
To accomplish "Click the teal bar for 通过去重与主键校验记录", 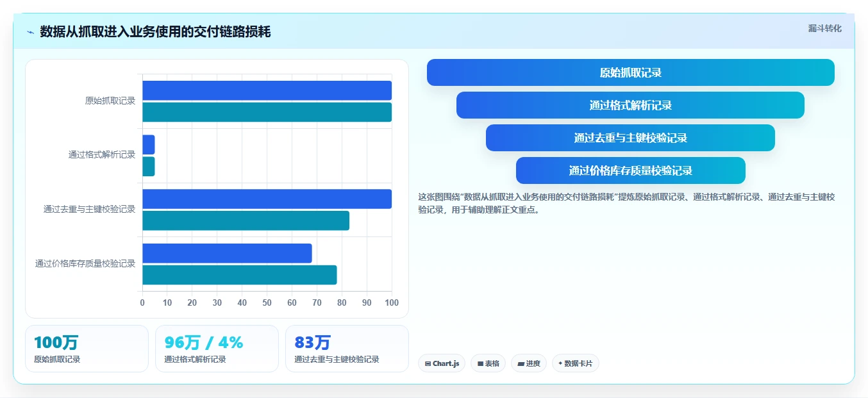I will 246,220.
